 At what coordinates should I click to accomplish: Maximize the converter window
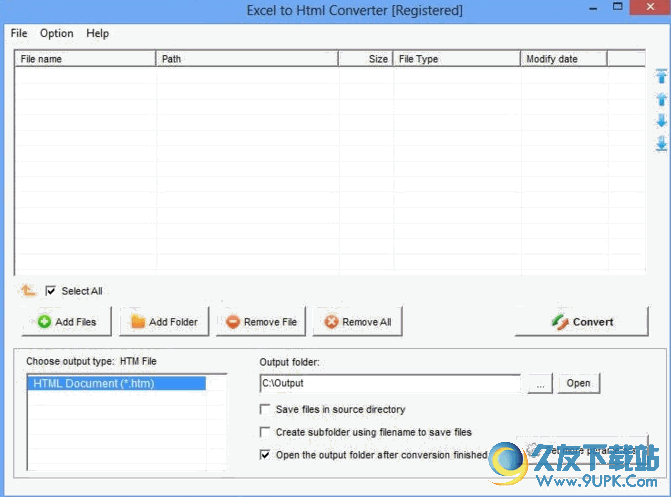point(618,7)
